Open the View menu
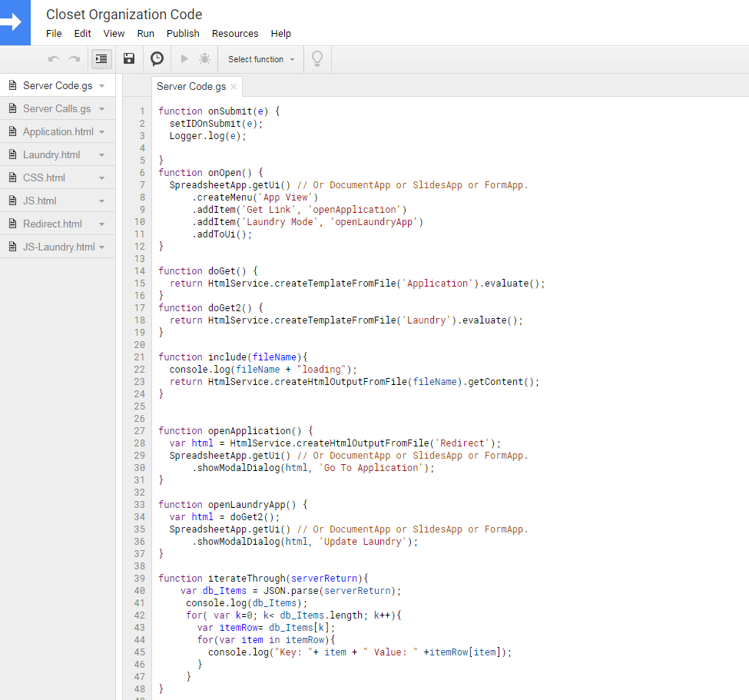The height and width of the screenshot is (700, 749). (x=114, y=34)
